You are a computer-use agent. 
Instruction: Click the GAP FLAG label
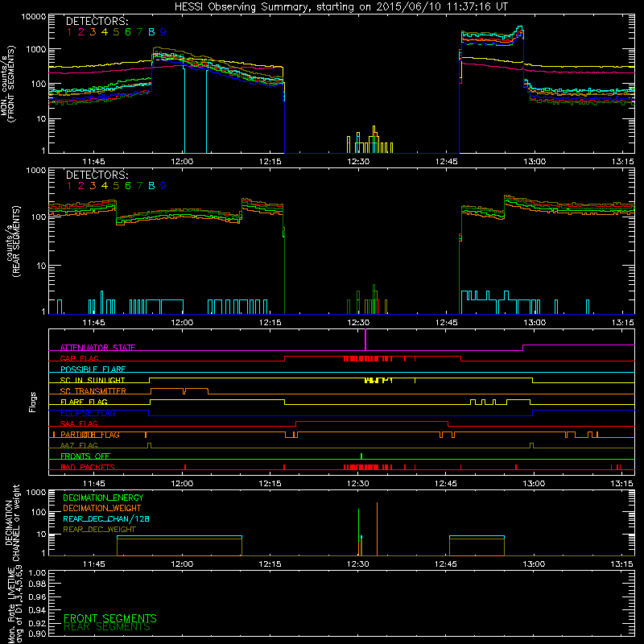point(79,358)
